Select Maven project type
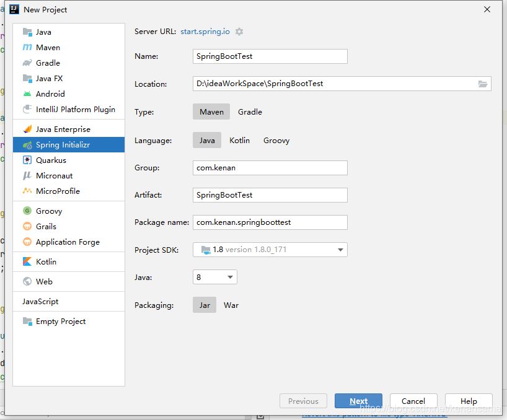 click(x=211, y=112)
